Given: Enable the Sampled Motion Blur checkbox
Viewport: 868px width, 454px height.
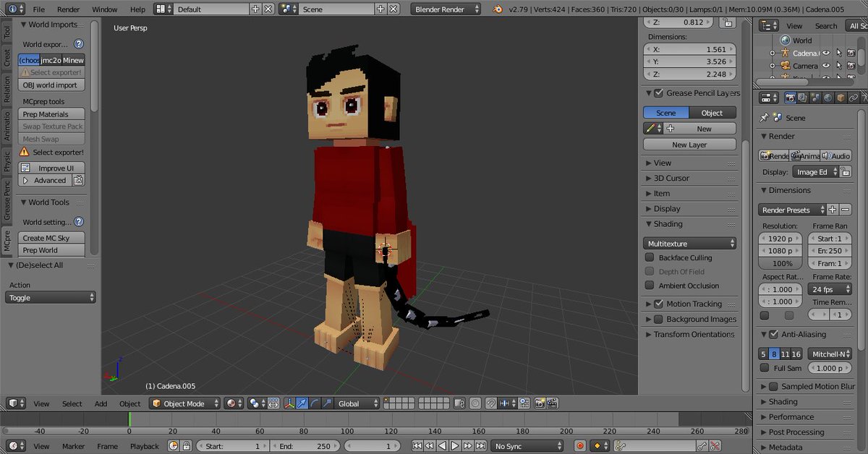Looking at the screenshot, I should [774, 387].
